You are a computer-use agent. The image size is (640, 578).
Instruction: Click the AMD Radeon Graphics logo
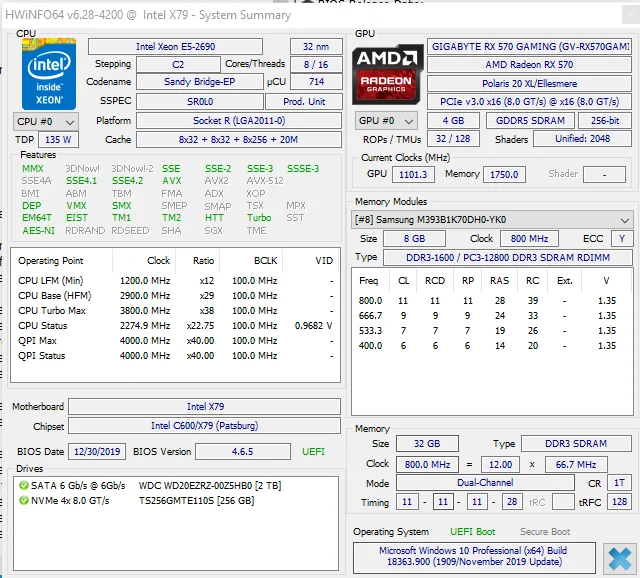pyautogui.click(x=386, y=75)
